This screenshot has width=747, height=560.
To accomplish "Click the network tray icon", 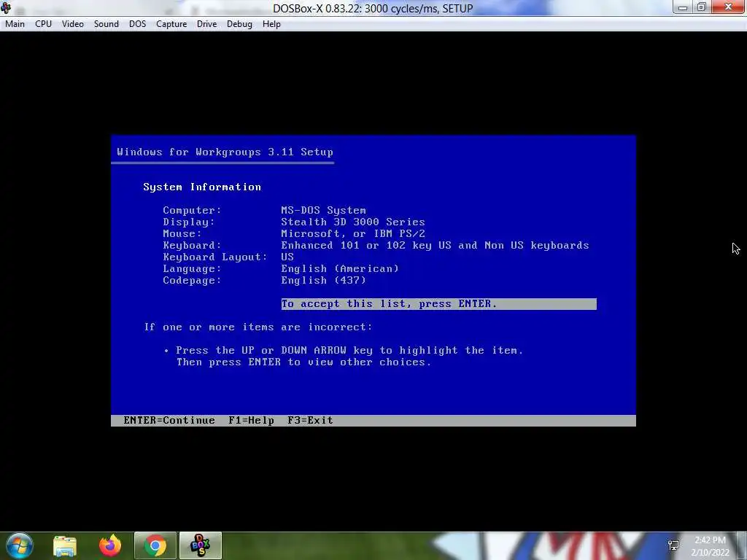I will pos(673,545).
